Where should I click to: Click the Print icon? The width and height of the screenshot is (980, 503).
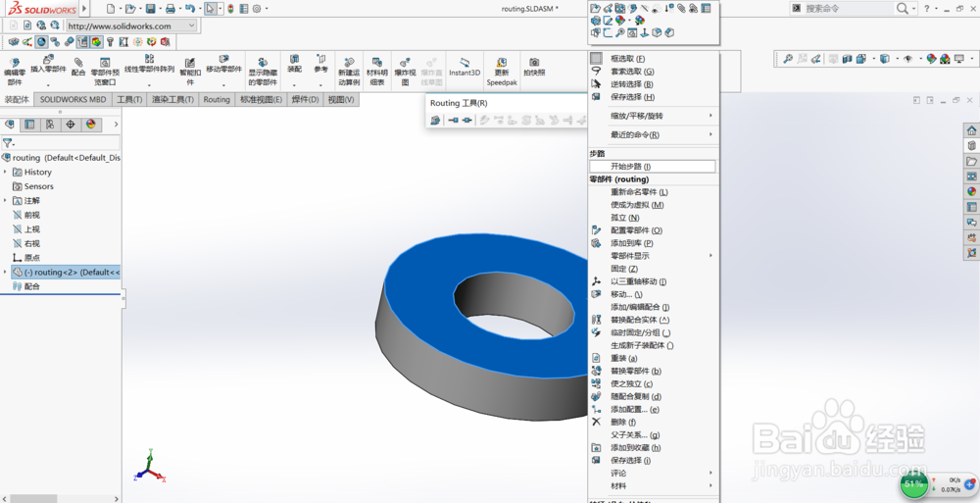pyautogui.click(x=170, y=9)
